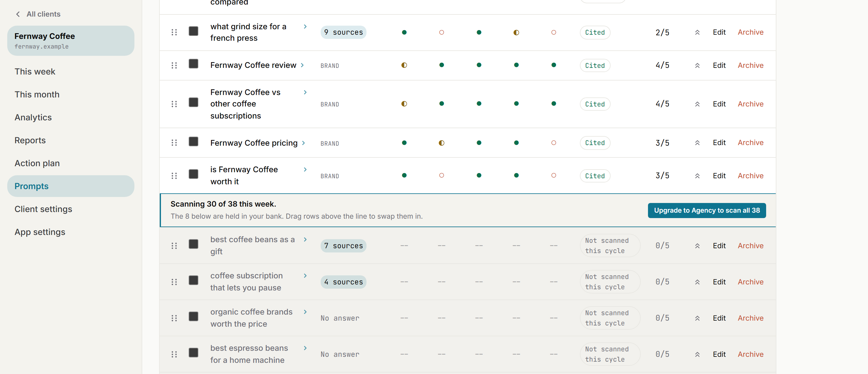This screenshot has width=868, height=374.
Task: Select checkbox for organic coffee brands prompt
Action: [x=193, y=316]
